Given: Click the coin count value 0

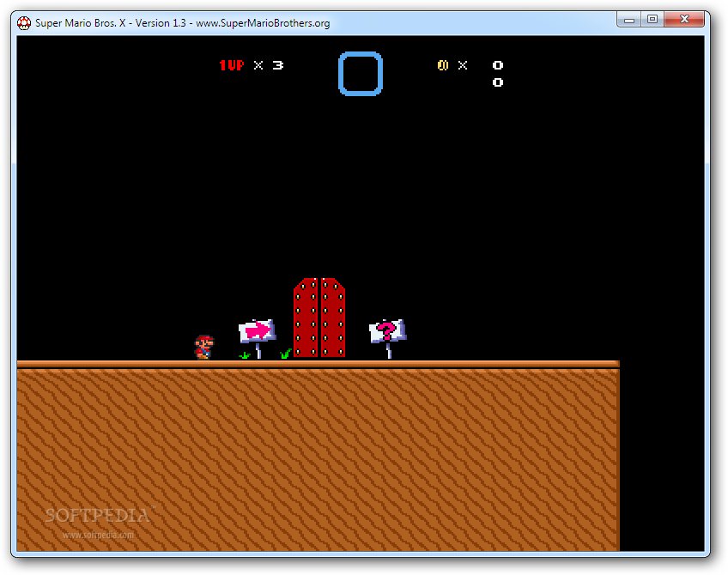Looking at the screenshot, I should click(498, 65).
